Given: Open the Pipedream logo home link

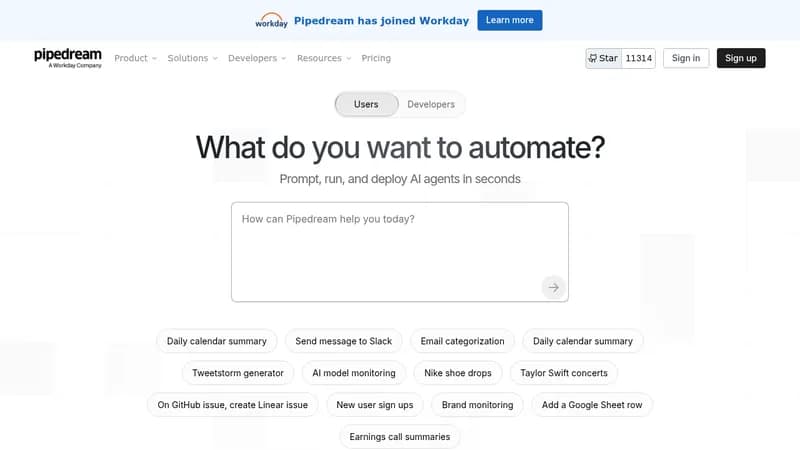Looking at the screenshot, I should pyautogui.click(x=68, y=58).
